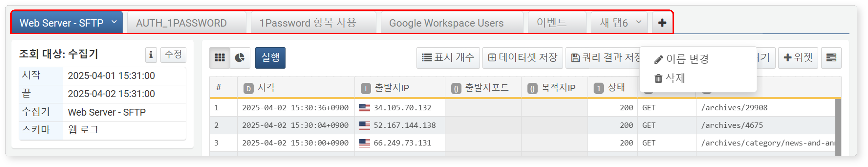Viewport: 868px width, 167px height.
Task: Click path /archives/4675
Action: (x=732, y=125)
